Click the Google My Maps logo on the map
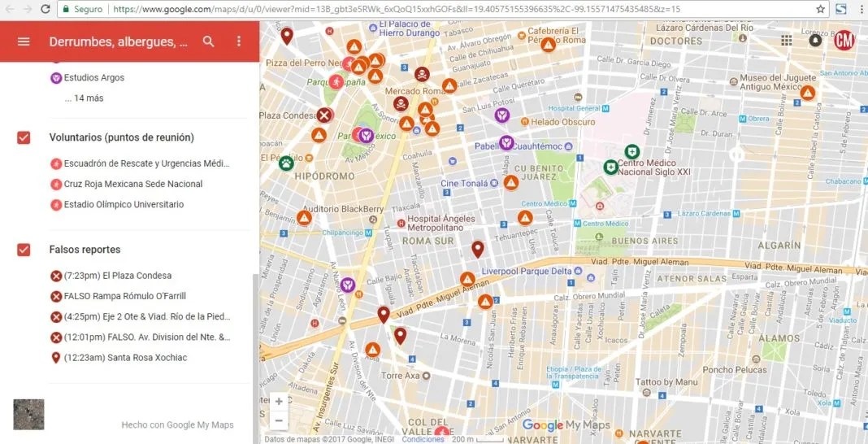The width and height of the screenshot is (868, 444). [x=566, y=425]
